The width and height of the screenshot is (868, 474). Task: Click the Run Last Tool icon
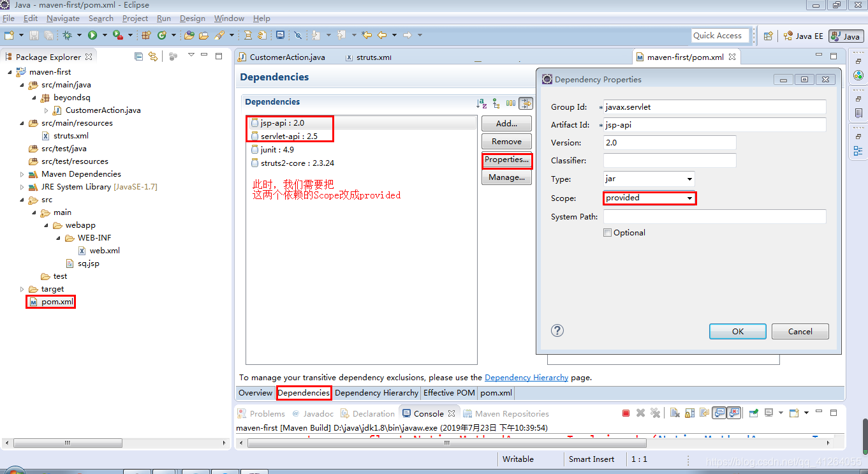click(117, 35)
